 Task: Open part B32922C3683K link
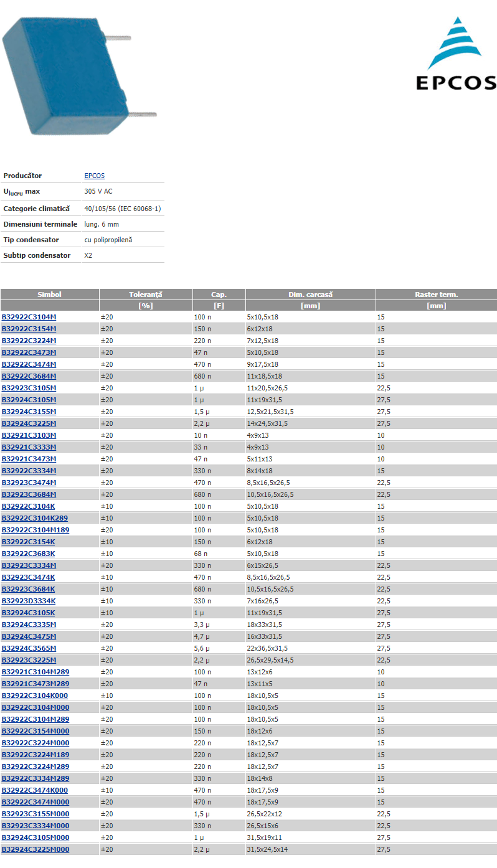click(28, 554)
